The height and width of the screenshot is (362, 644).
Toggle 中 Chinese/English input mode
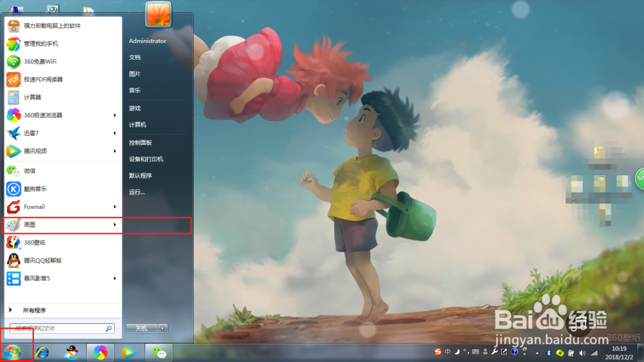[448, 352]
